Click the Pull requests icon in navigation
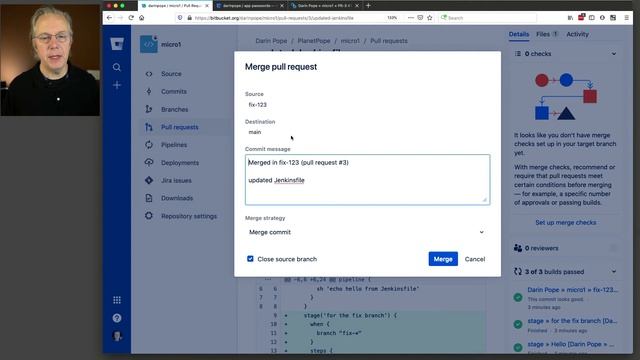This screenshot has width=640, height=360. coord(149,127)
